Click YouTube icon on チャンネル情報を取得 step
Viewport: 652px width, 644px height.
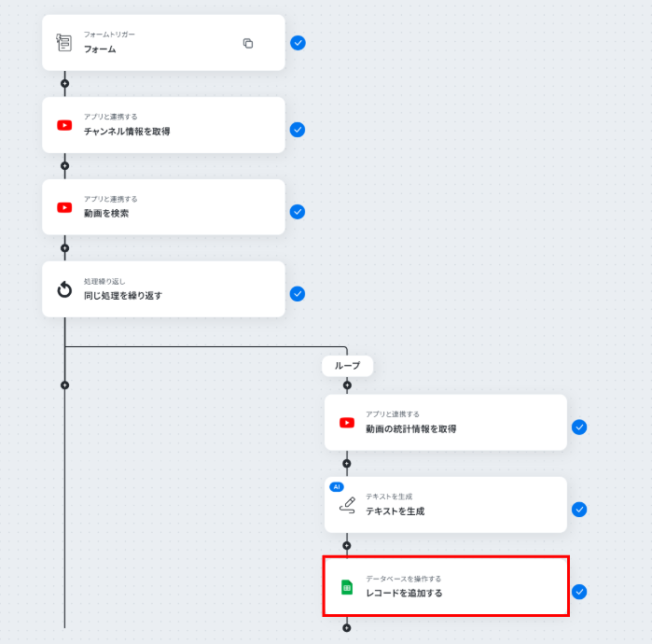click(x=64, y=125)
